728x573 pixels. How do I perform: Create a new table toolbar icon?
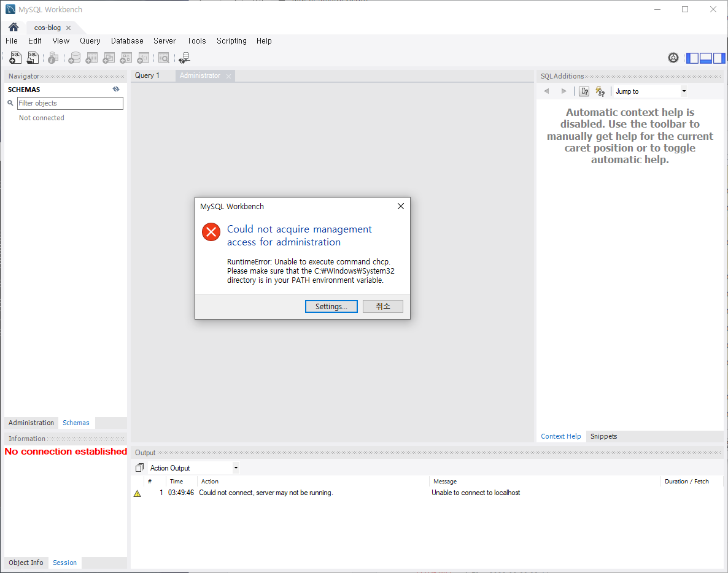coord(91,58)
